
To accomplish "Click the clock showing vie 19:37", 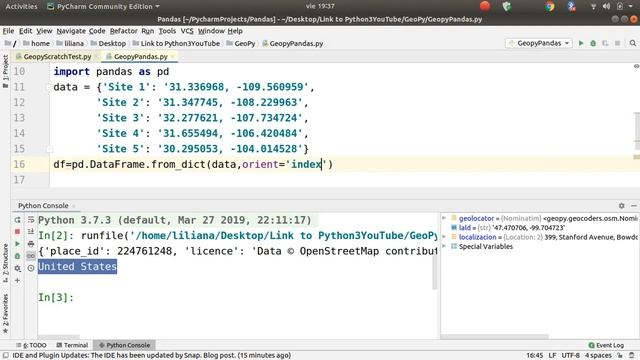I will [320, 6].
